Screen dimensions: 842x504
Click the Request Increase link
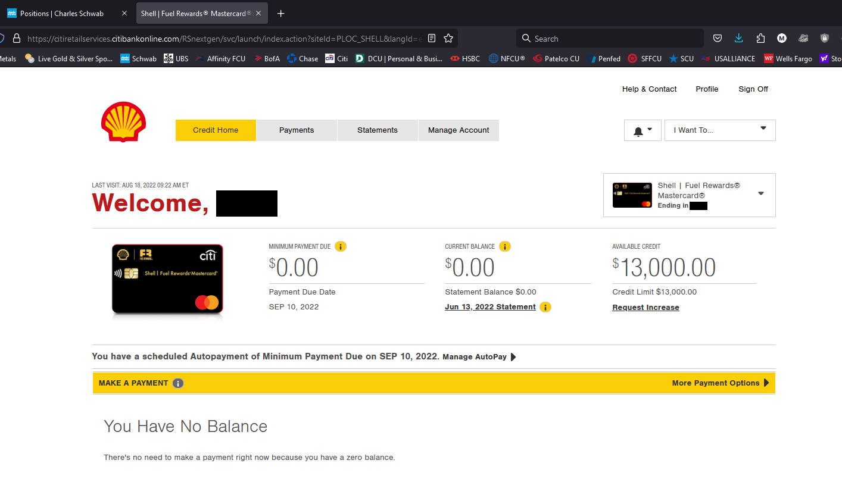[645, 307]
